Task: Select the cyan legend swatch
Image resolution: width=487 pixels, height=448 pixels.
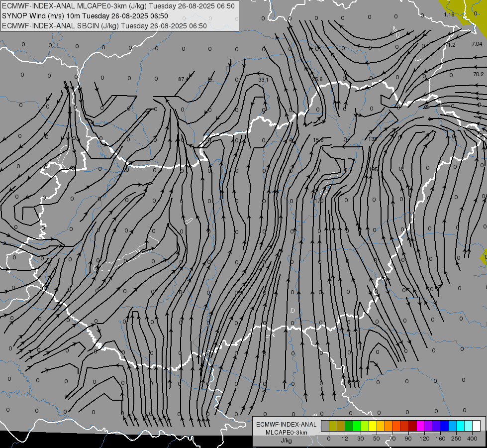Action: coord(460,426)
